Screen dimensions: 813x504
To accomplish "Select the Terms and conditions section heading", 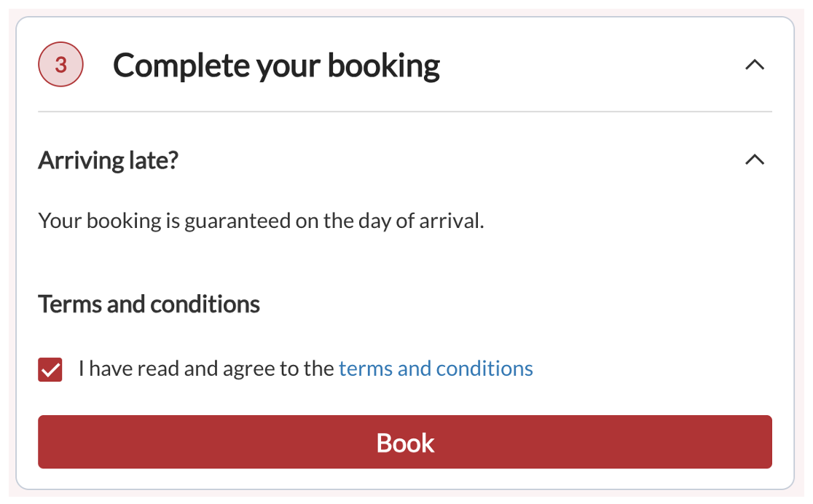I will tap(149, 304).
